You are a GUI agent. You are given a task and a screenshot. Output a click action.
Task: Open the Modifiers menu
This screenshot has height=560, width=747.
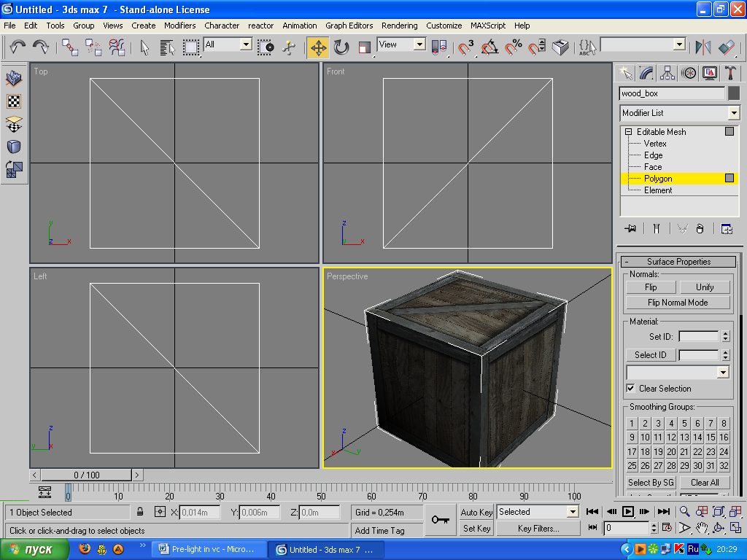[x=180, y=26]
